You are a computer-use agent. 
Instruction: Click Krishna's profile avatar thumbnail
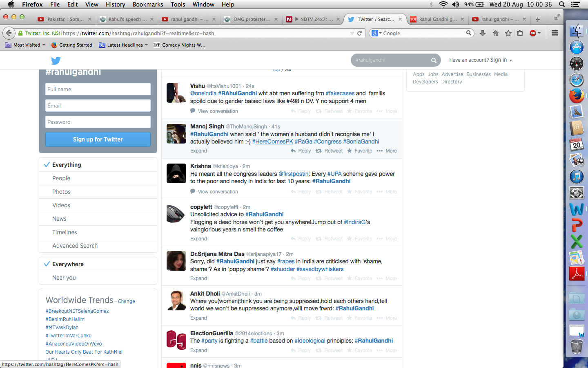click(x=176, y=173)
